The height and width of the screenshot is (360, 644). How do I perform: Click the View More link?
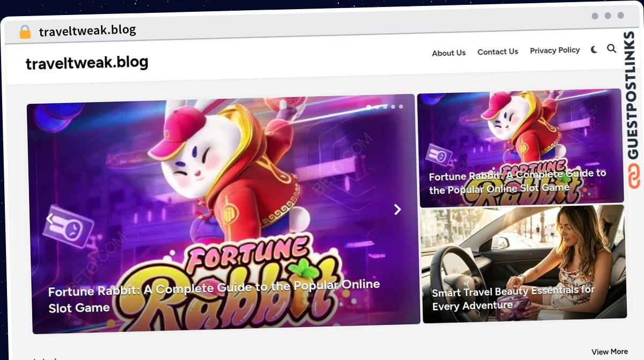click(610, 351)
